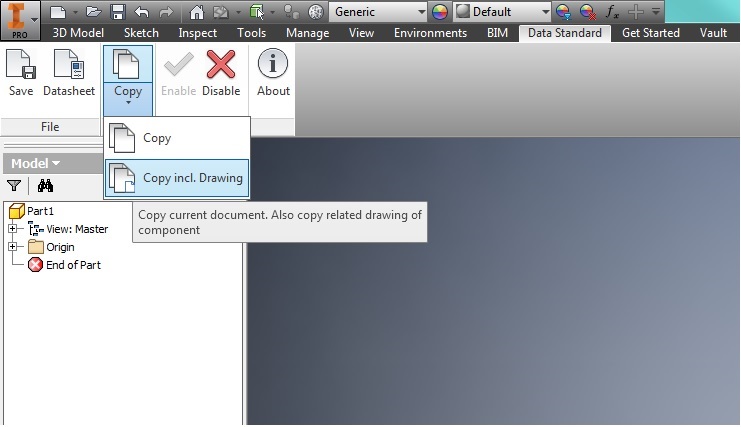
Task: Customize the quick access toolbar dropdown
Action: (x=656, y=12)
